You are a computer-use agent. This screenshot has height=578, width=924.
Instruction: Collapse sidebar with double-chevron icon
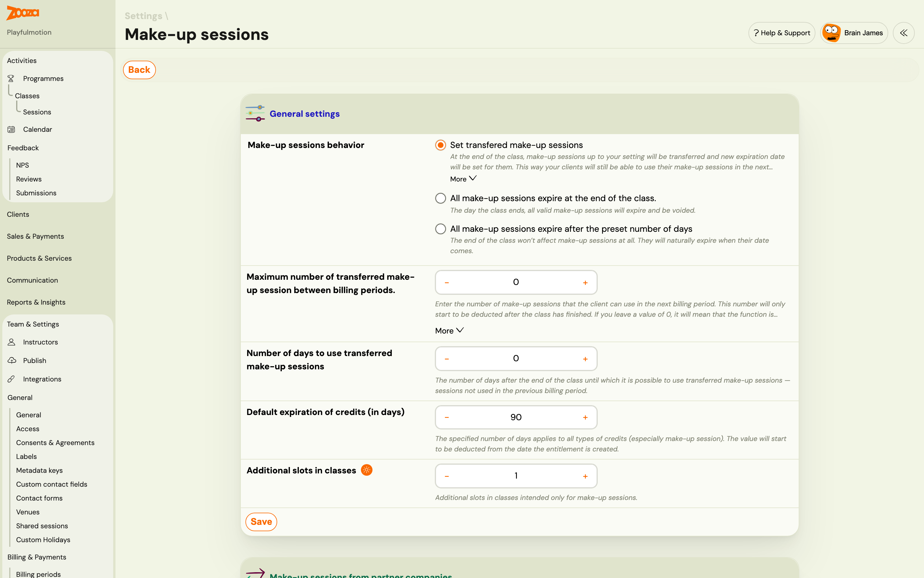(903, 33)
